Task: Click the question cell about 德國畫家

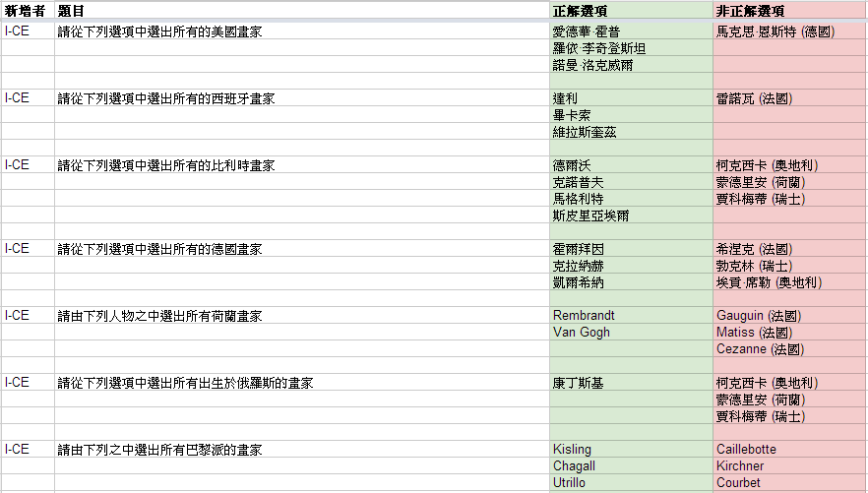Action: coord(302,249)
